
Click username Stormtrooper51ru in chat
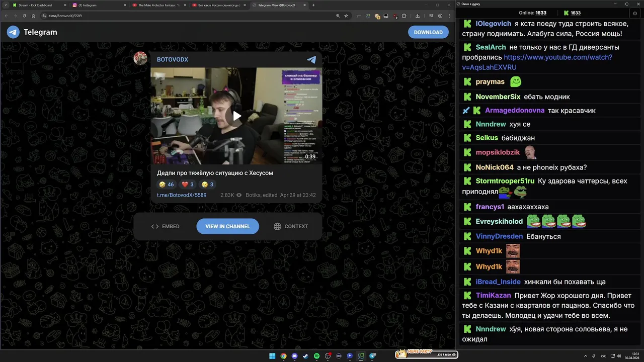505,181
